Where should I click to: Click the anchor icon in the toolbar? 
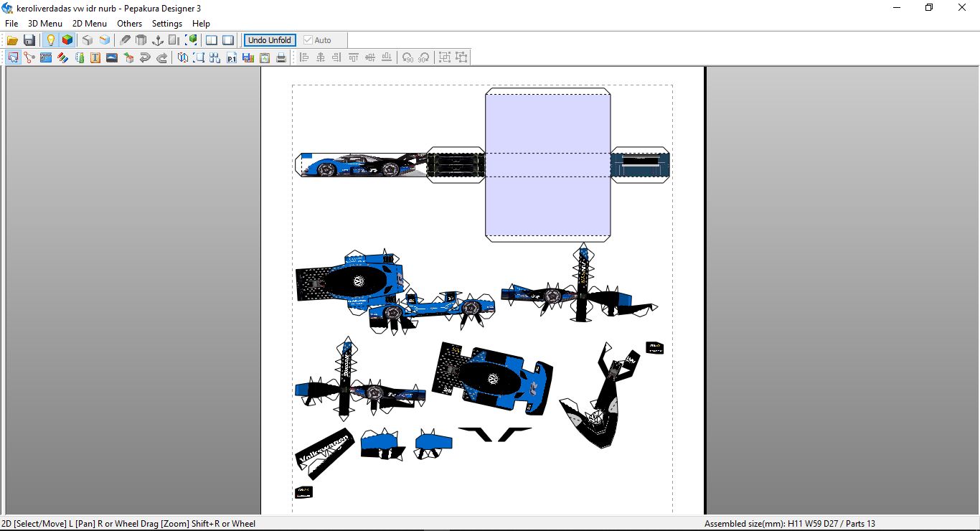pyautogui.click(x=158, y=40)
